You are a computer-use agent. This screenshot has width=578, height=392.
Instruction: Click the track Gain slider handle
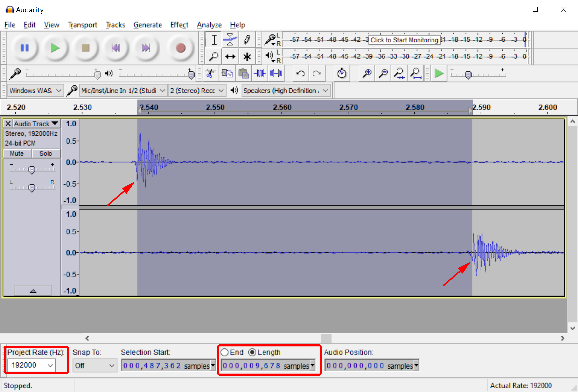(x=32, y=170)
